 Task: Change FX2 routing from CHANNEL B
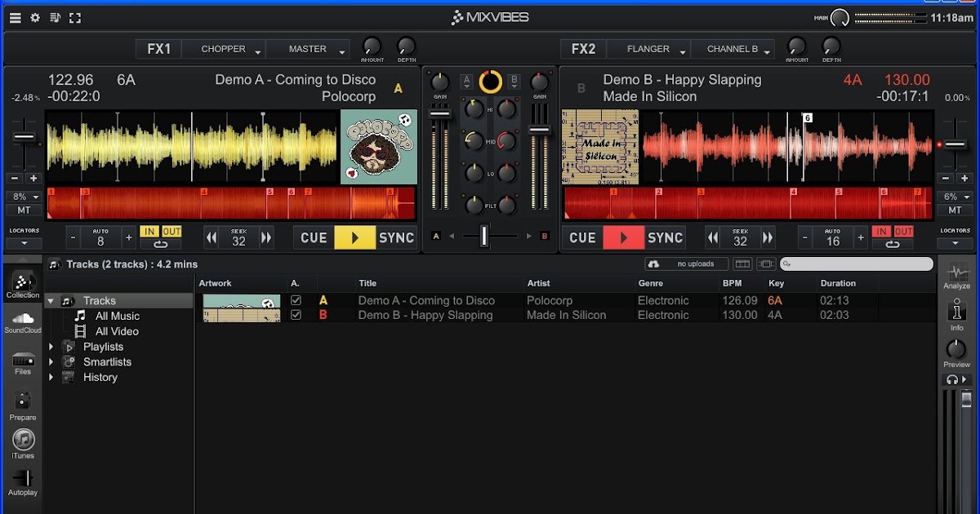coord(733,49)
